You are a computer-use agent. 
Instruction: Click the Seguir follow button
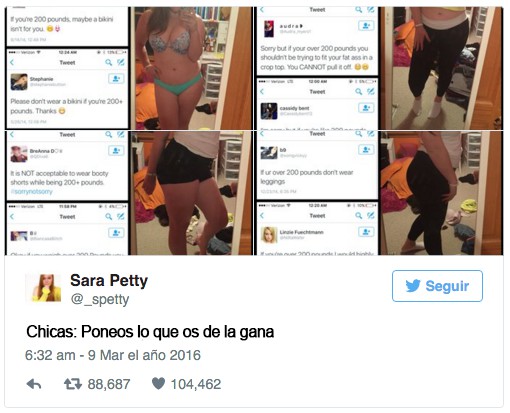[x=437, y=286]
